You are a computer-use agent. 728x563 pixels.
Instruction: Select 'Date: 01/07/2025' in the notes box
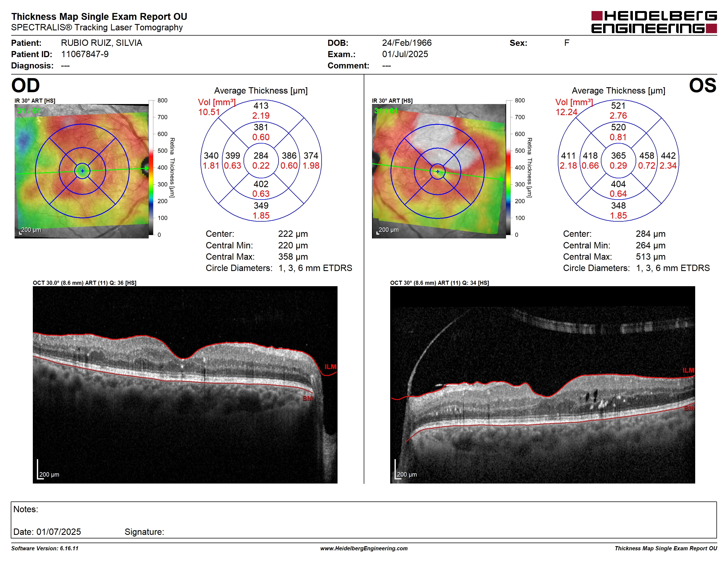tap(47, 532)
